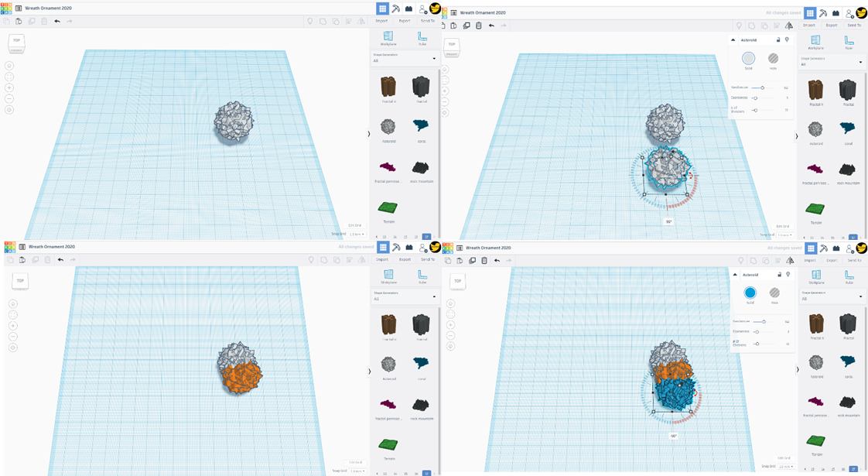Screen dimensions: 868x476
Task: Click 3D design grid view icon, bottom-right screenshot
Action: click(811, 248)
